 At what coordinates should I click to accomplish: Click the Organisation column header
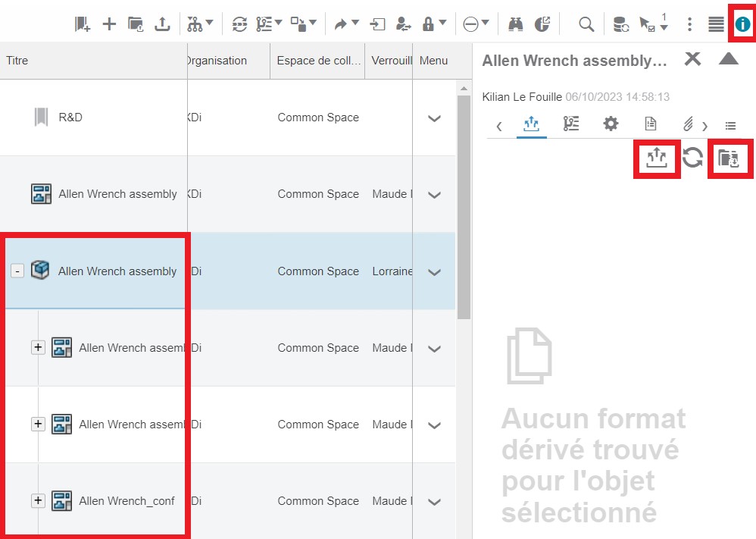pyautogui.click(x=218, y=61)
